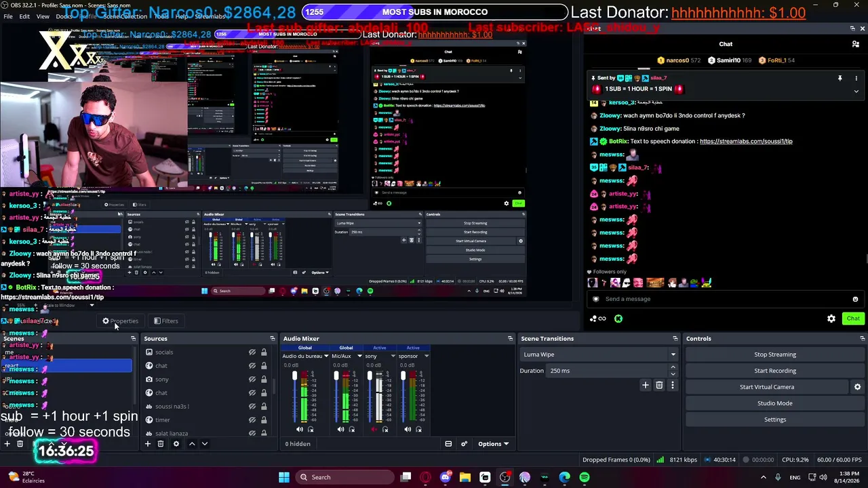Screen dimensions: 868x488
Task: Open the Filters tab button
Action: point(165,321)
